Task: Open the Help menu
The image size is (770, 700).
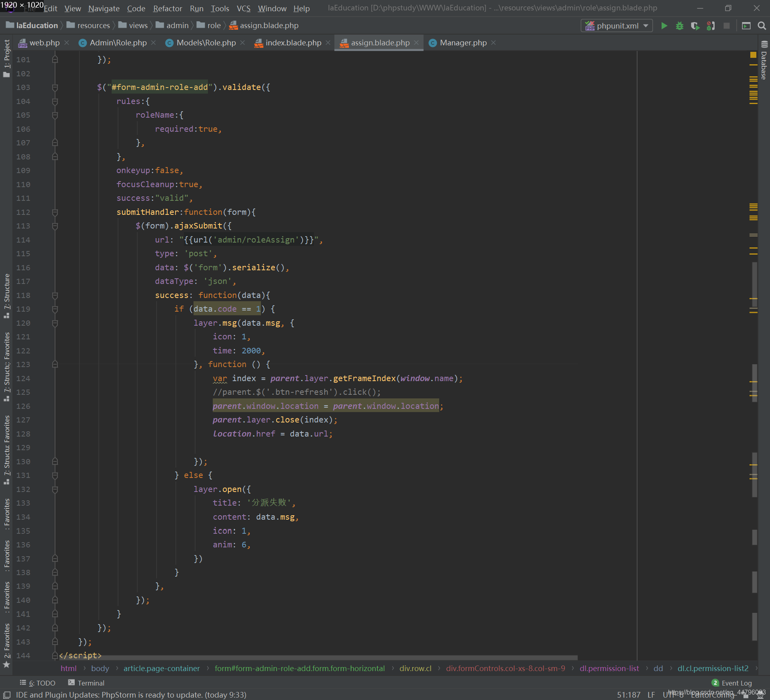Action: click(301, 8)
